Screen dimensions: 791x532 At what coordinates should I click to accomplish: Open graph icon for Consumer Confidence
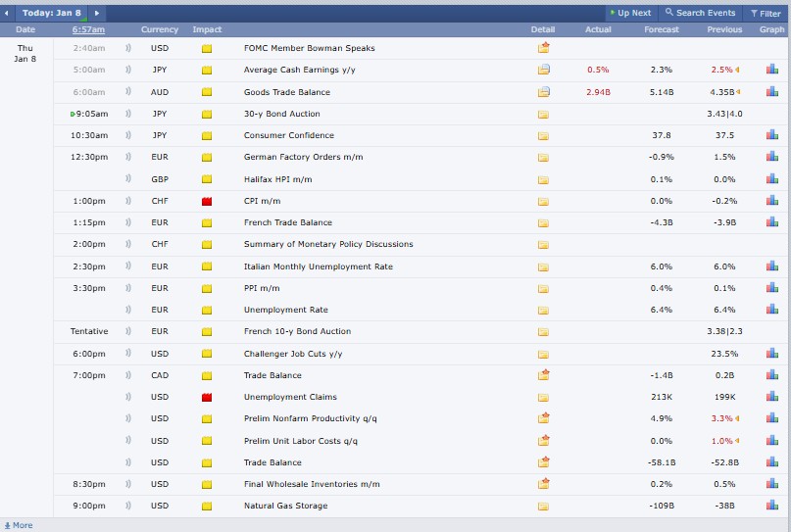[x=772, y=135]
